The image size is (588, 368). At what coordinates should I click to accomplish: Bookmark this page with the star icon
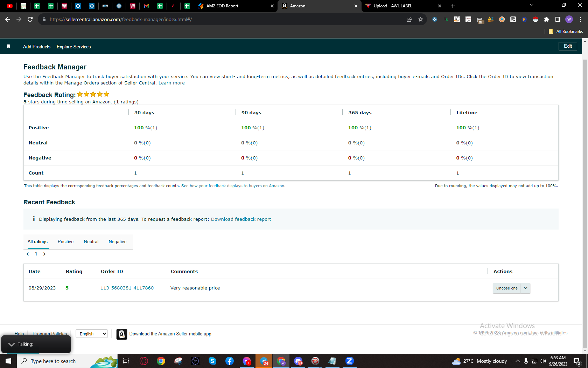(421, 19)
